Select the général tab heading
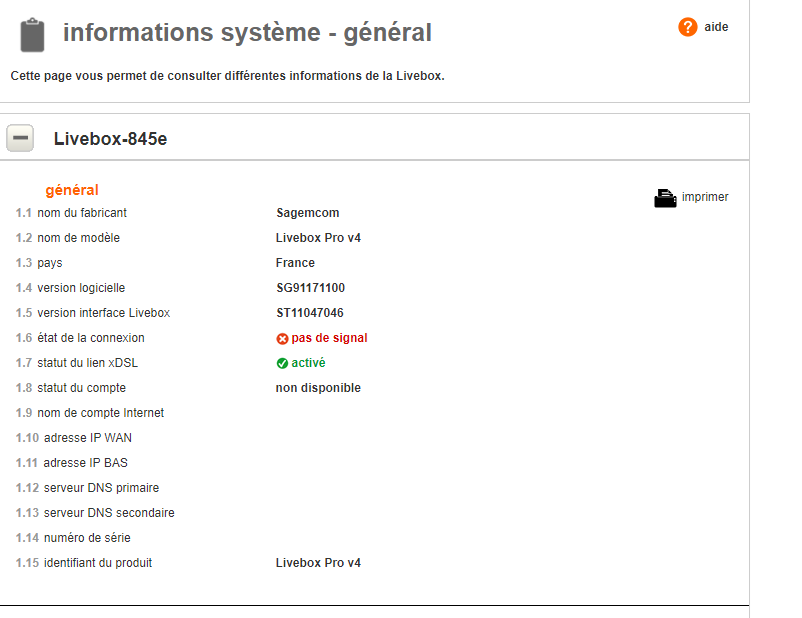This screenshot has height=618, width=802. [x=71, y=189]
